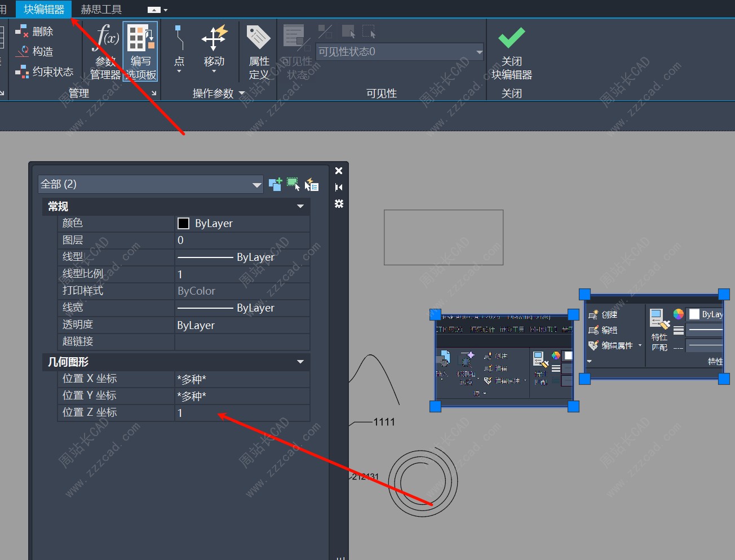735x560 pixels.
Task: Collapse the 几何图形 geometry section
Action: (x=300, y=362)
